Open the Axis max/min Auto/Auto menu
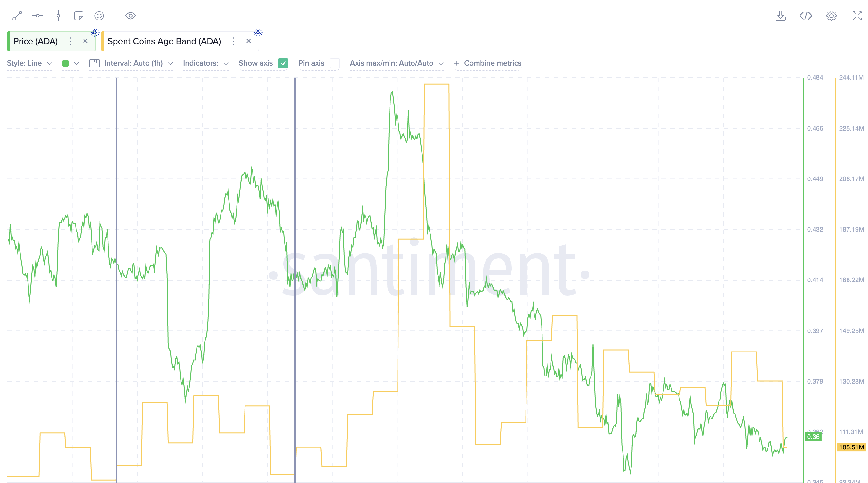868x483 pixels. [397, 63]
